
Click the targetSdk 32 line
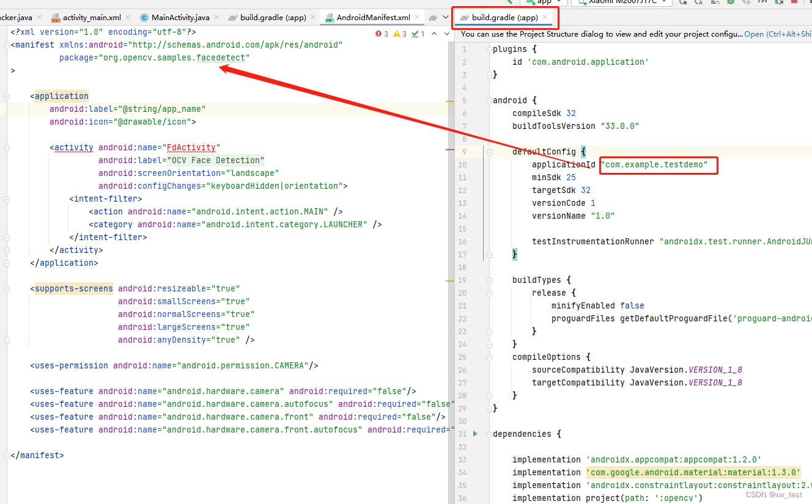pyautogui.click(x=561, y=190)
